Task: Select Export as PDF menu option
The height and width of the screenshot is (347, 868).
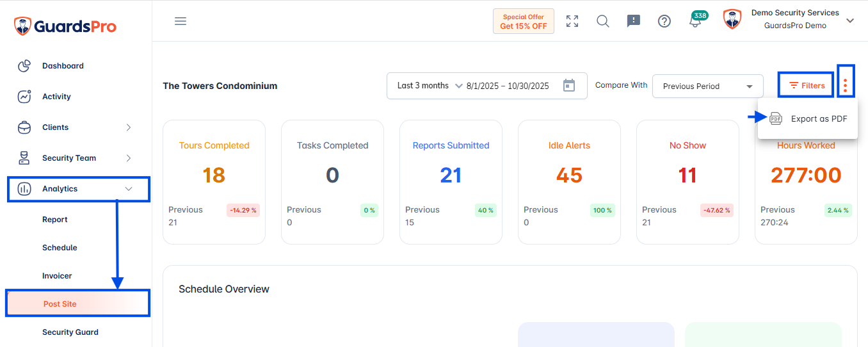Action: pyautogui.click(x=808, y=119)
